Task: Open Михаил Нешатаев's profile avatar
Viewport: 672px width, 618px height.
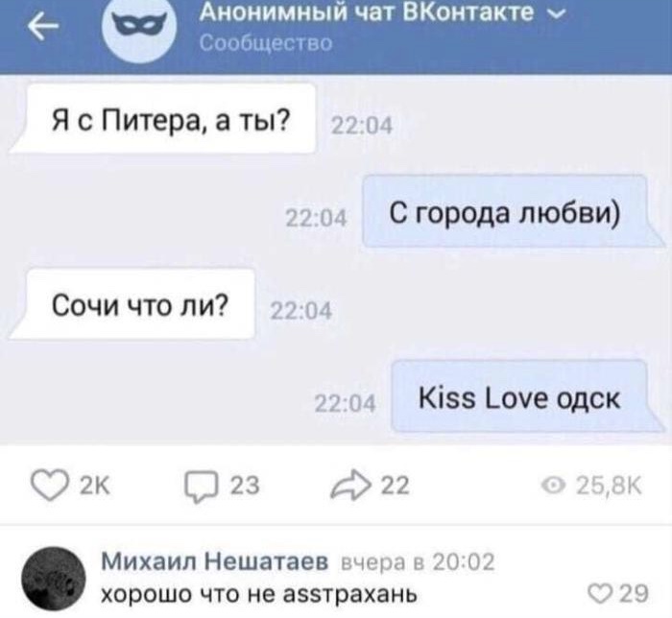Action: click(x=54, y=579)
